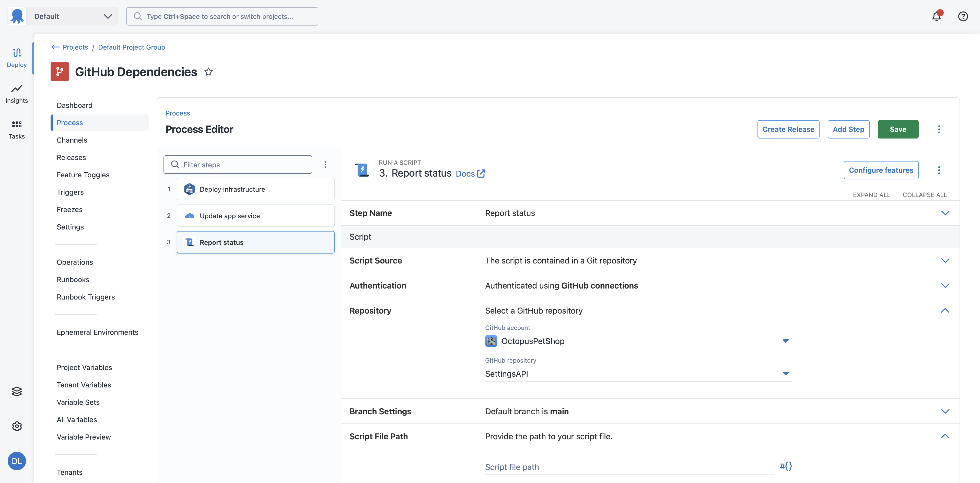Select the Deploy infrastructure step icon
Image resolution: width=980 pixels, height=483 pixels.
point(189,189)
